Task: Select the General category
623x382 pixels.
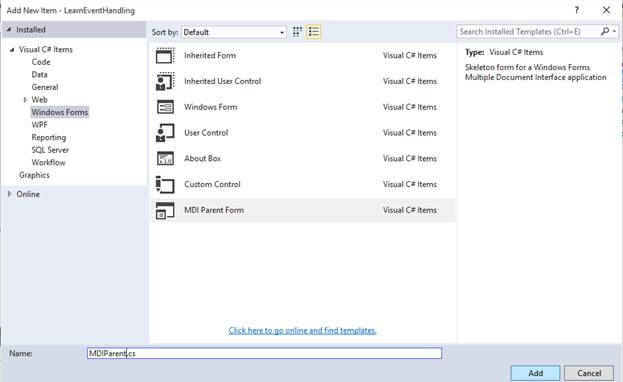Action: coord(44,87)
